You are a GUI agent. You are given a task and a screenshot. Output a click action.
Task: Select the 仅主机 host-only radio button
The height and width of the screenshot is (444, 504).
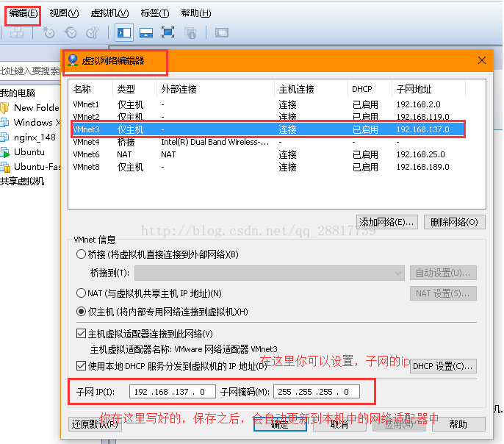(81, 312)
